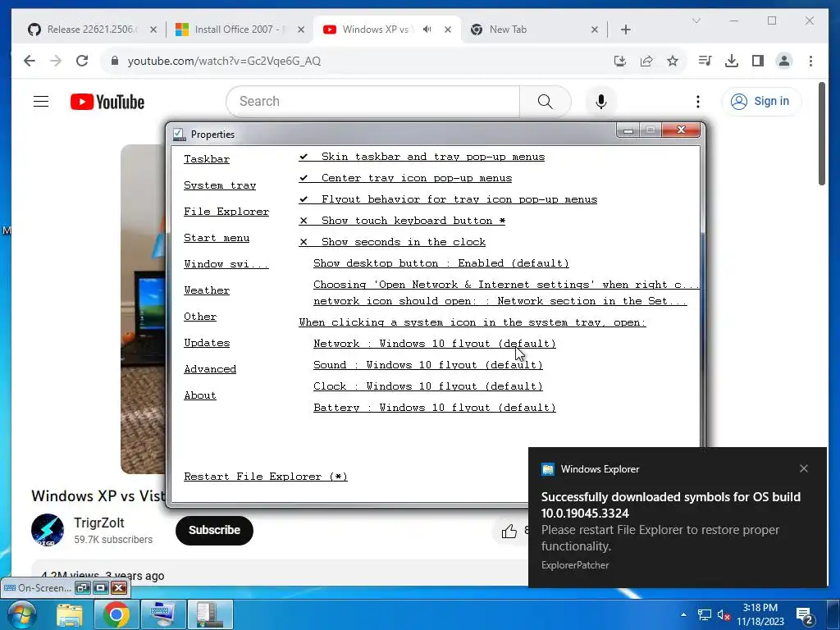The height and width of the screenshot is (630, 840).
Task: Change Network flyout setting
Action: (435, 344)
